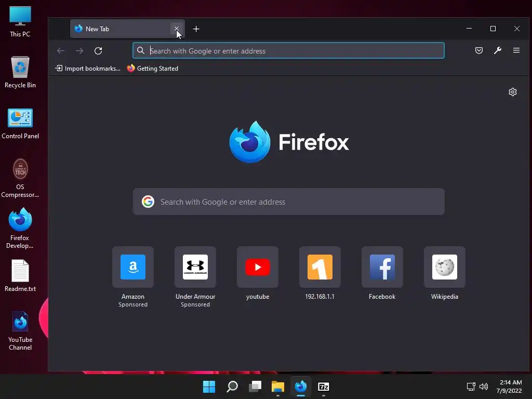The height and width of the screenshot is (399, 532).
Task: Open Import bookmarks from bookmarks toolbar
Action: (87, 69)
